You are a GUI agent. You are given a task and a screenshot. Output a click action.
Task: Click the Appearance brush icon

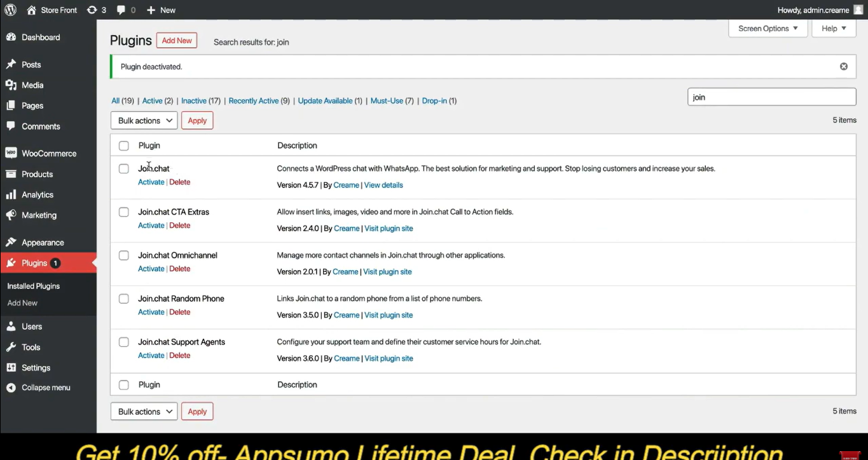pos(11,242)
